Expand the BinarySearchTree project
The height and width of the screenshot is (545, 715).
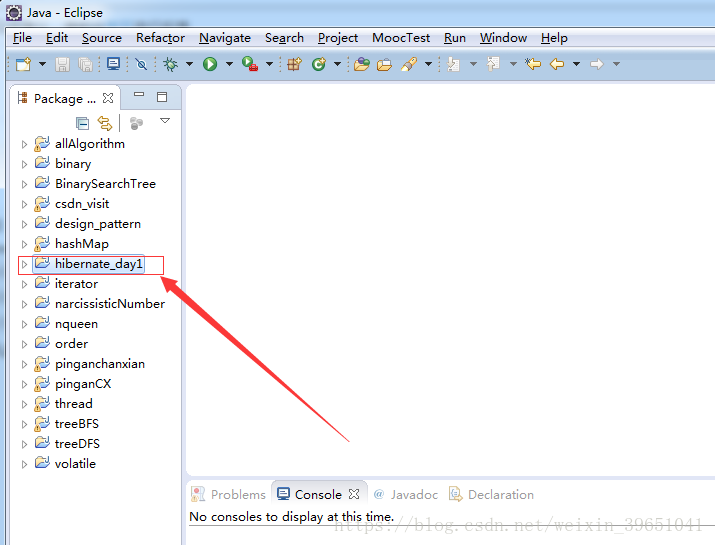point(24,184)
